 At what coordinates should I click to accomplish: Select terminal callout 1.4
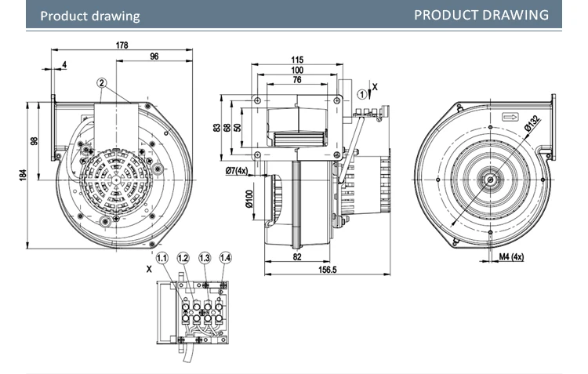click(225, 258)
